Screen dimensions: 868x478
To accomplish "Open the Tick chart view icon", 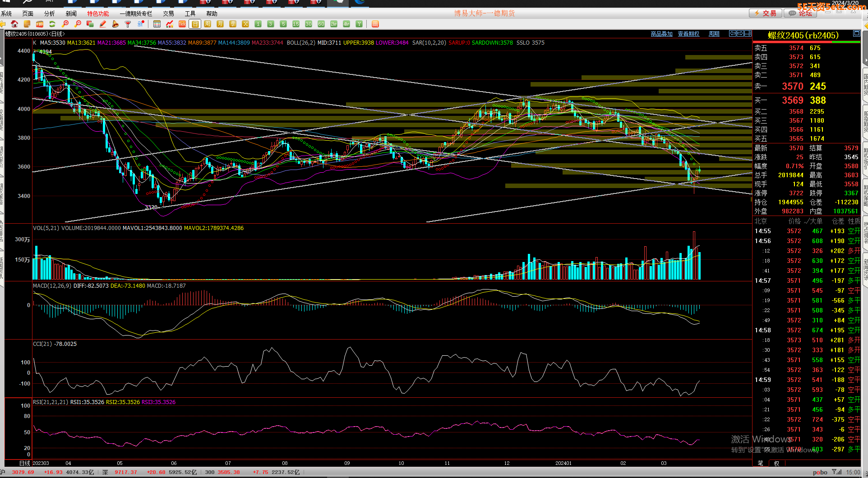I will [x=182, y=24].
